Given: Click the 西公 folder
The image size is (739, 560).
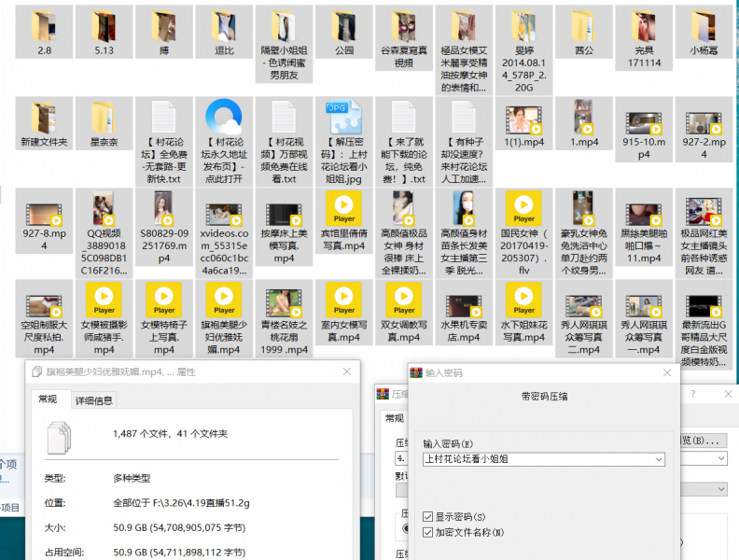Looking at the screenshot, I should tap(584, 28).
